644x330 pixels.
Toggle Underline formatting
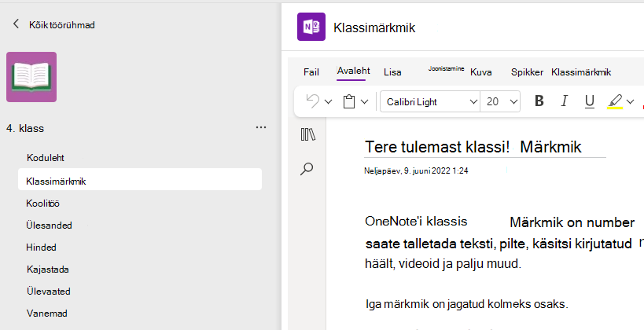(590, 101)
